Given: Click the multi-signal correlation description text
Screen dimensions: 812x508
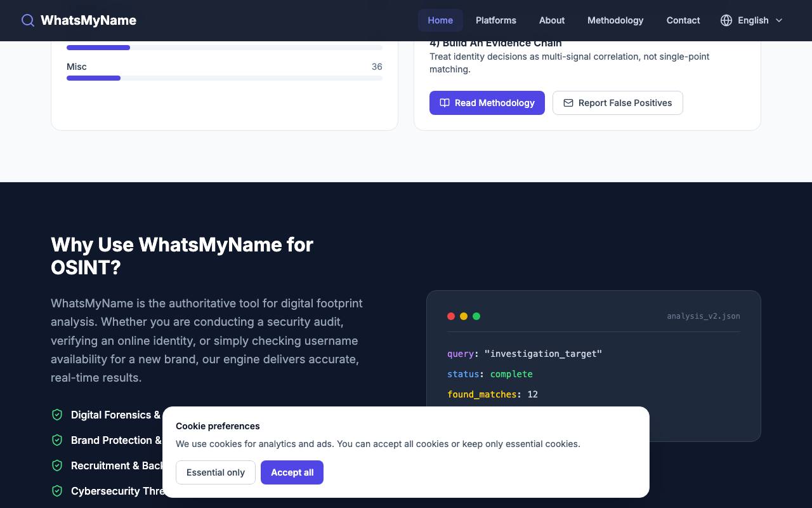Looking at the screenshot, I should pyautogui.click(x=570, y=63).
